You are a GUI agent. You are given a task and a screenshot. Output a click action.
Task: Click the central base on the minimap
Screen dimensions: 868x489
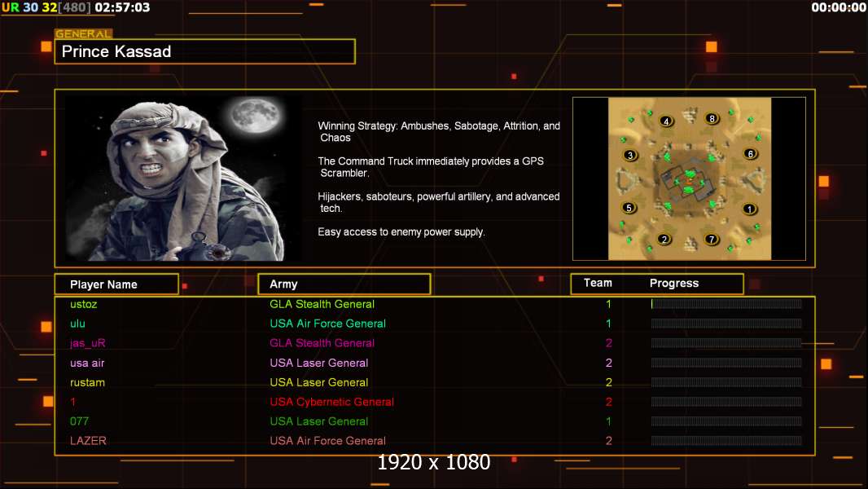pos(689,181)
